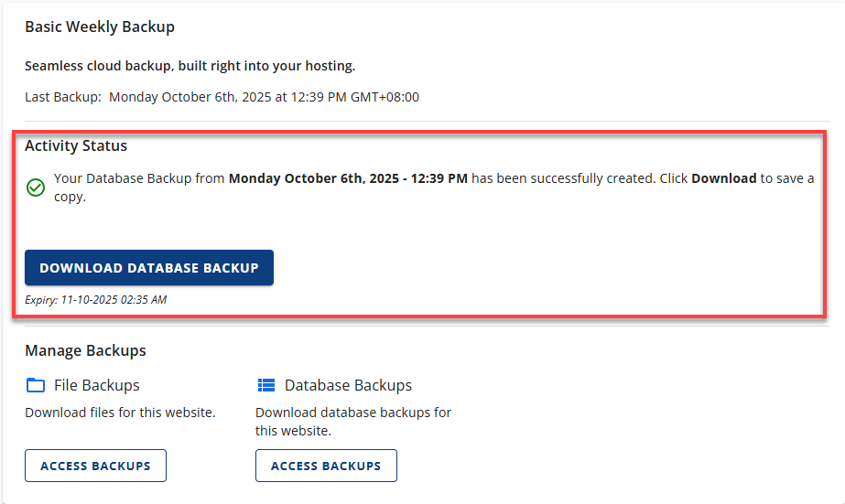Select the Last Backup GMT+08:00 timestamp
This screenshot has width=845, height=504.
coord(264,96)
